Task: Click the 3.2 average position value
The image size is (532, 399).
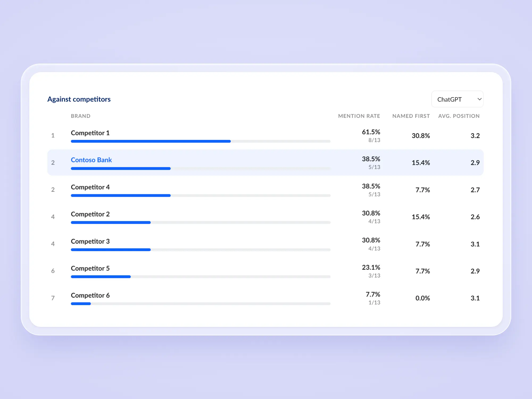Action: pyautogui.click(x=475, y=136)
